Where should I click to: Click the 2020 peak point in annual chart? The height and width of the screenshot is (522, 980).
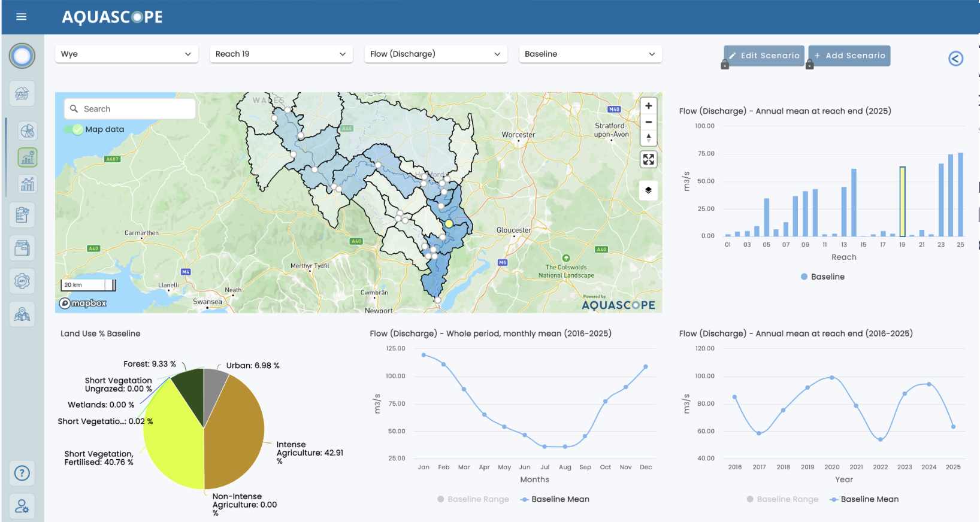[x=831, y=378]
